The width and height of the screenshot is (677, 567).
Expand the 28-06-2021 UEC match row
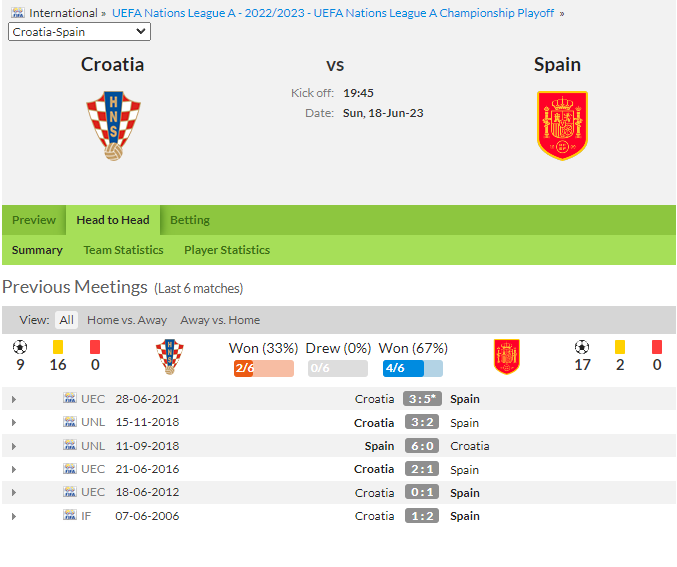point(14,399)
